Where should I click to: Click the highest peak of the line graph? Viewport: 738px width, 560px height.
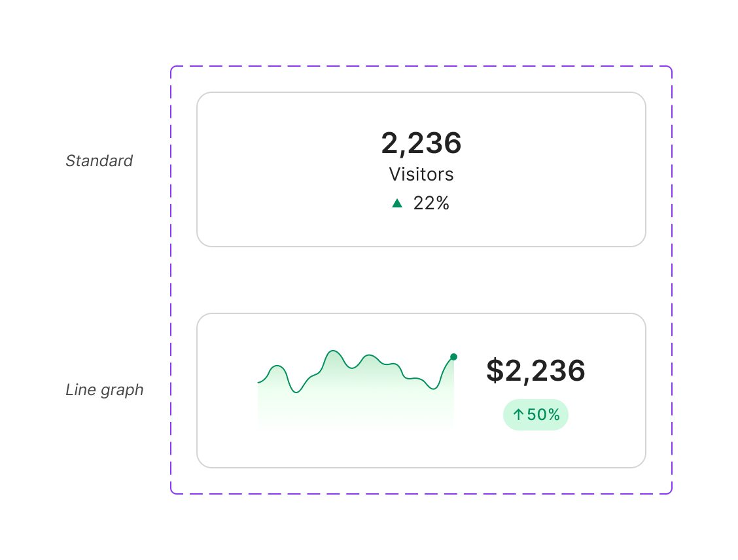pyautogui.click(x=333, y=351)
